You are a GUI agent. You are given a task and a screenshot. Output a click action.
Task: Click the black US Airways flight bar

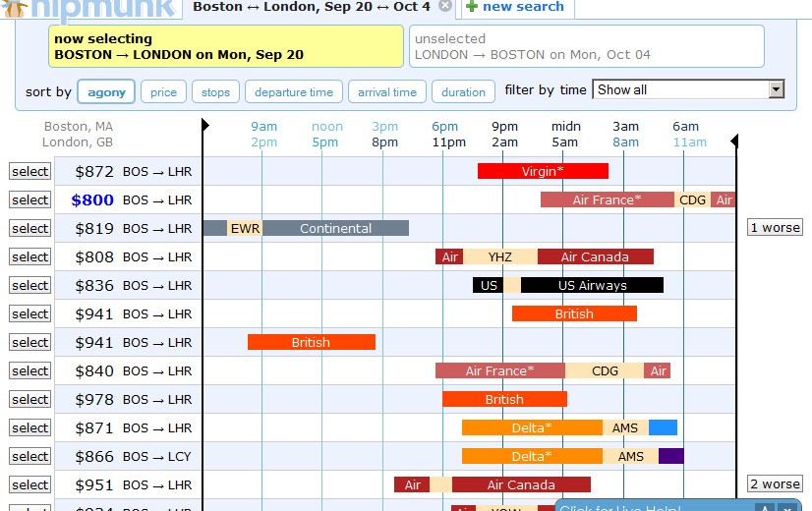592,286
